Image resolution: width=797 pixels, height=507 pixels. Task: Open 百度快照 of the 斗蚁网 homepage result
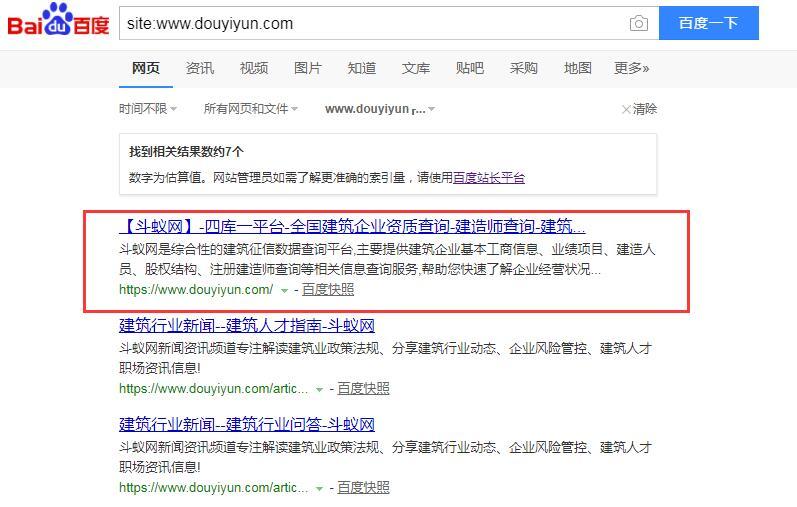tap(328, 290)
